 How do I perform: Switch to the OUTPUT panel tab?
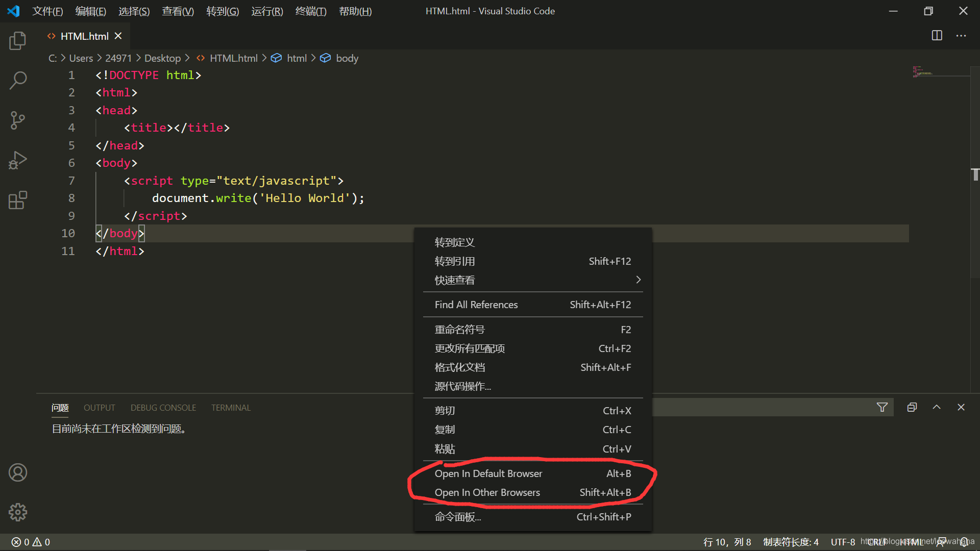click(x=99, y=408)
